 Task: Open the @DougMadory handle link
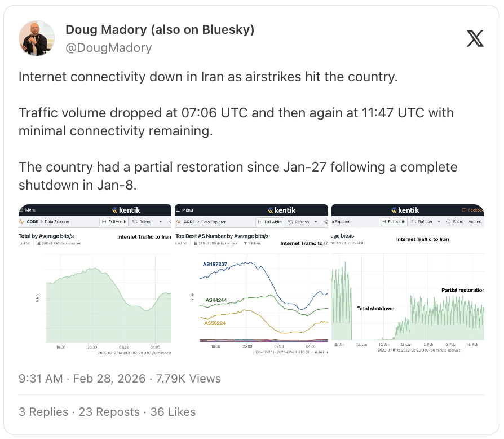109,47
